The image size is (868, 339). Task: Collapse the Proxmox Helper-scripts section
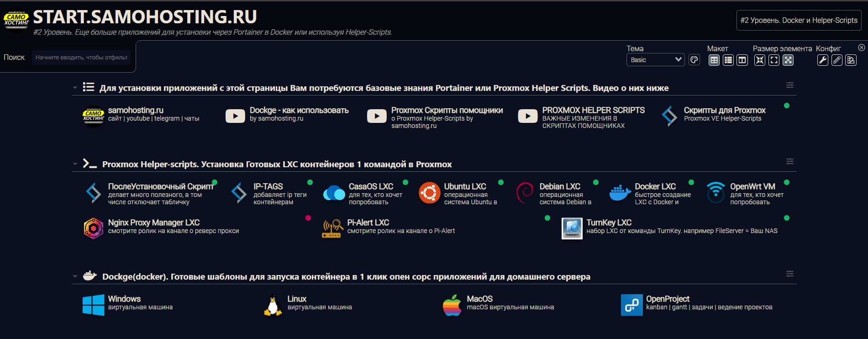(x=75, y=164)
